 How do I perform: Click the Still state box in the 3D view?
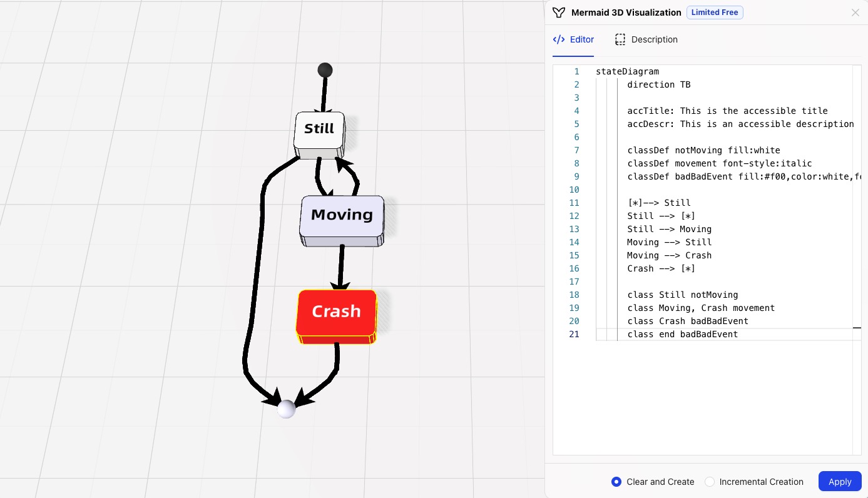pos(318,129)
